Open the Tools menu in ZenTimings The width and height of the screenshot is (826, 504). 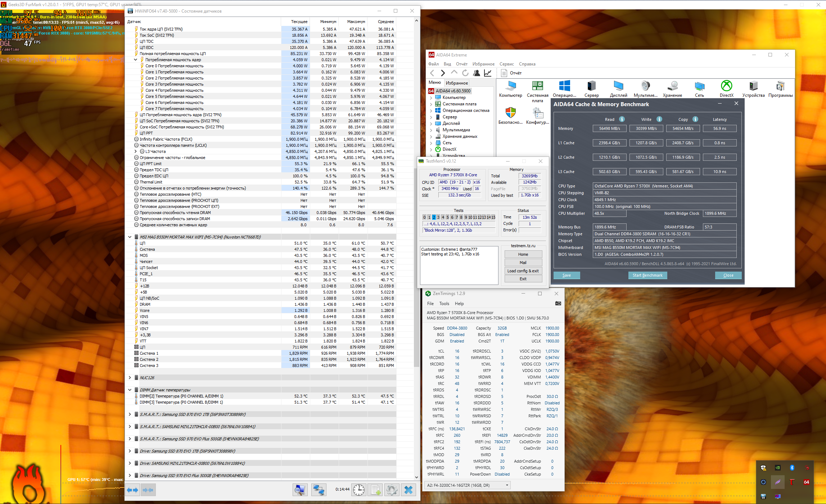click(444, 304)
